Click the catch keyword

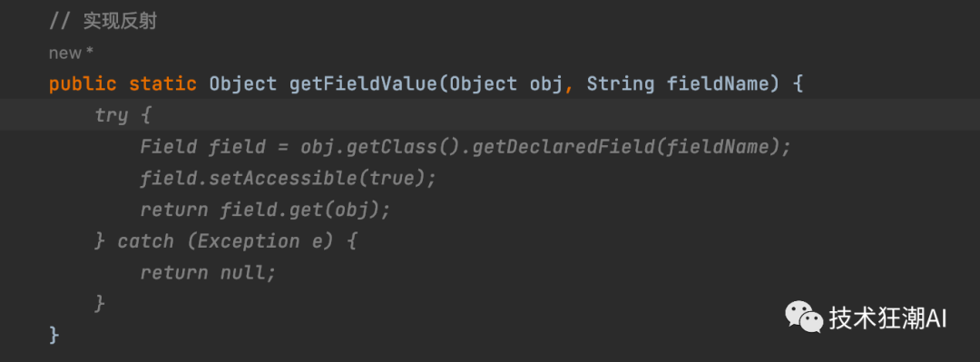pyautogui.click(x=145, y=241)
